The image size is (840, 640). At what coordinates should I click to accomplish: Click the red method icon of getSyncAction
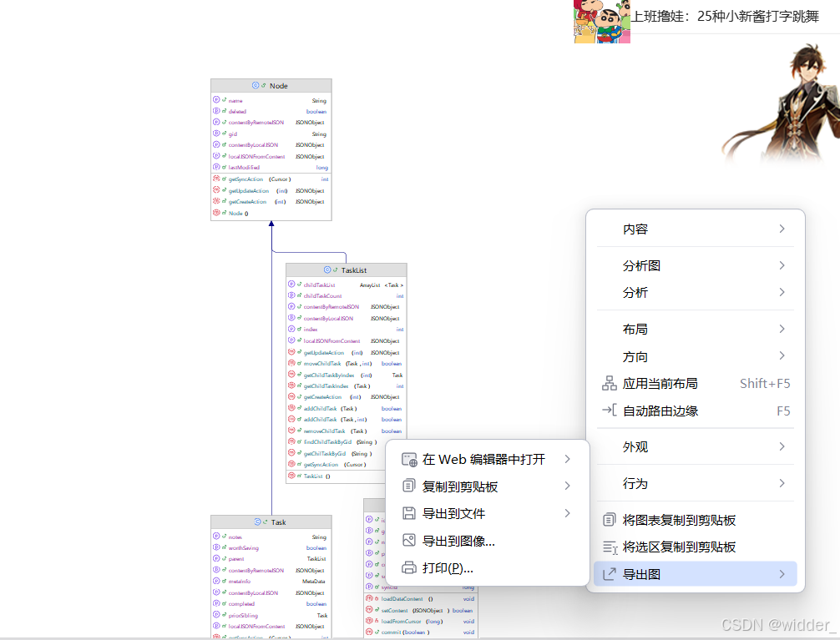pyautogui.click(x=216, y=179)
